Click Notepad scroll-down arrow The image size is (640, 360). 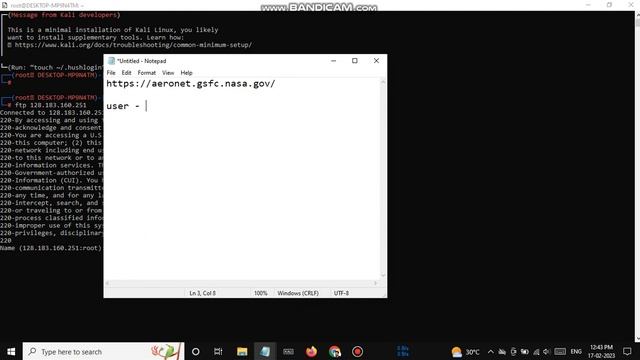pos(383,276)
